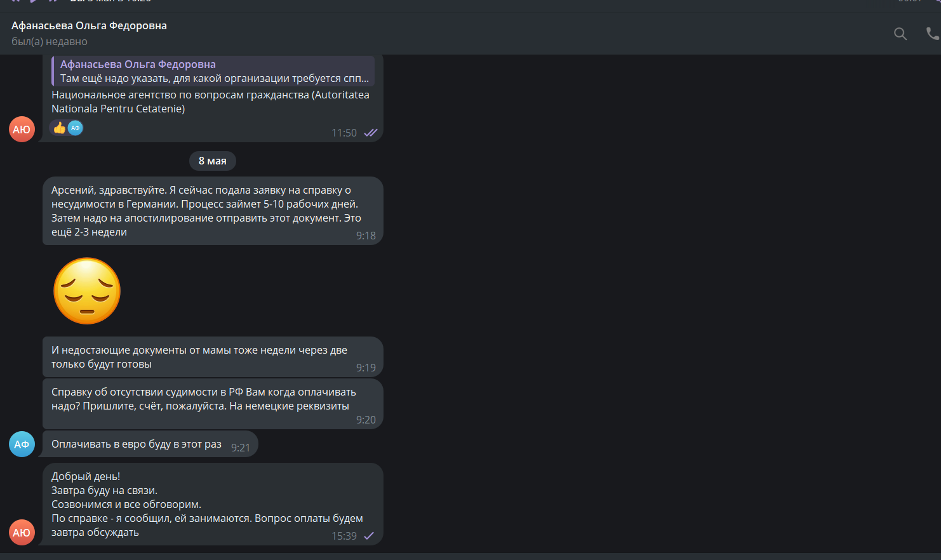Open profile from the chat header name
The height and width of the screenshot is (560, 941).
point(89,25)
